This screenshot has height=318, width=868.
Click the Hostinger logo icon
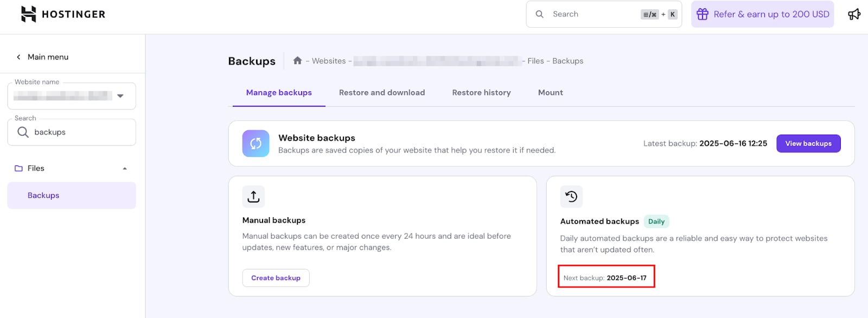(x=28, y=14)
